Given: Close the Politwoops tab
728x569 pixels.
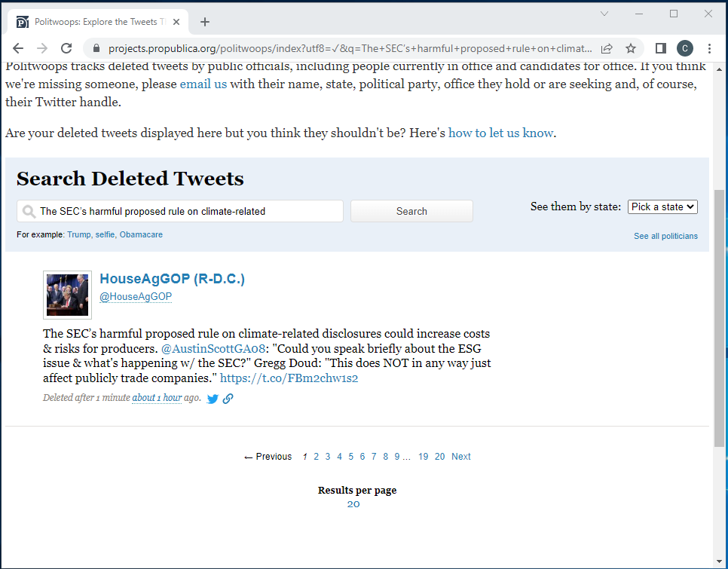Looking at the screenshot, I should [x=176, y=22].
